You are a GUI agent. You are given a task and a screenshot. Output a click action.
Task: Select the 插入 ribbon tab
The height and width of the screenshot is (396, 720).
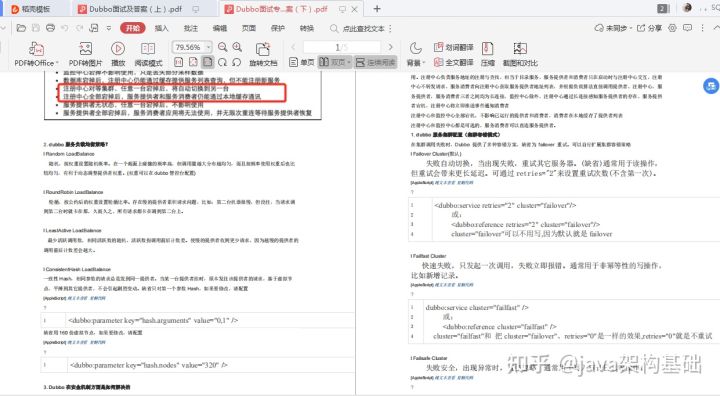161,28
